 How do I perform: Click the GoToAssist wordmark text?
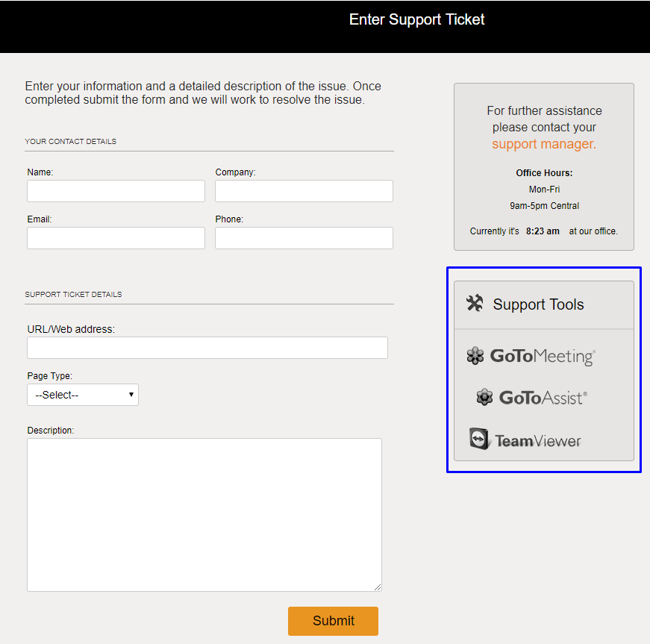pyautogui.click(x=543, y=398)
